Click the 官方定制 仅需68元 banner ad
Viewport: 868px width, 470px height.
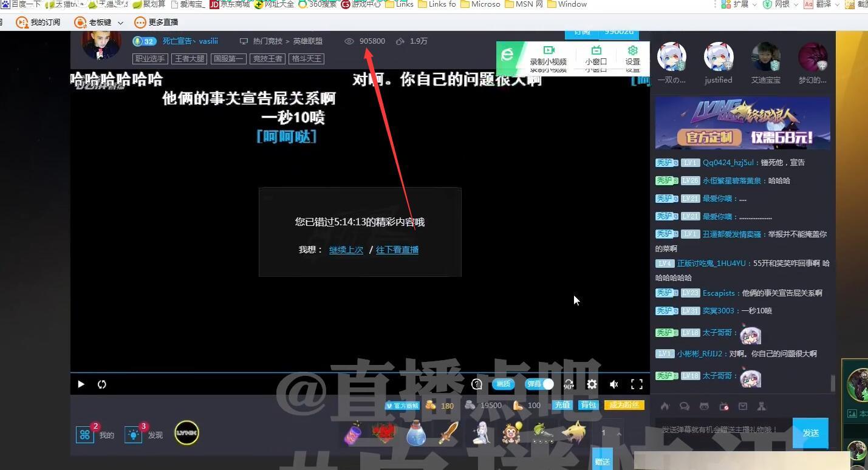click(742, 123)
